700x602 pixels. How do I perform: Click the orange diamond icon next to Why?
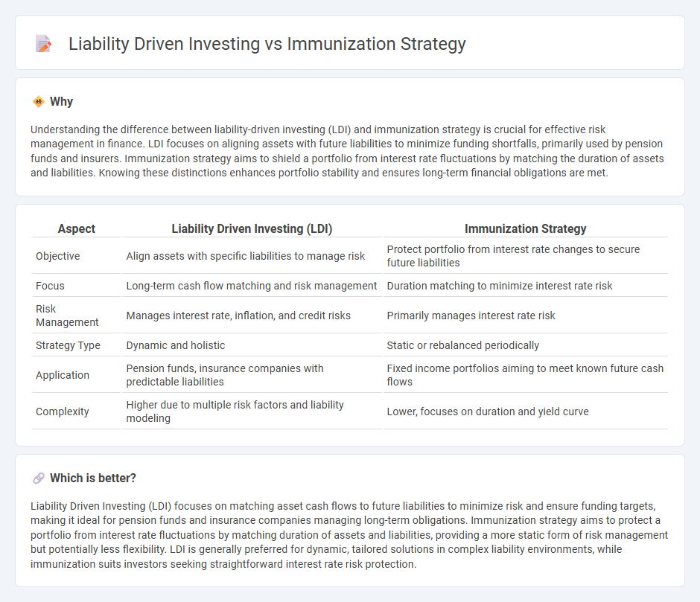(x=39, y=102)
